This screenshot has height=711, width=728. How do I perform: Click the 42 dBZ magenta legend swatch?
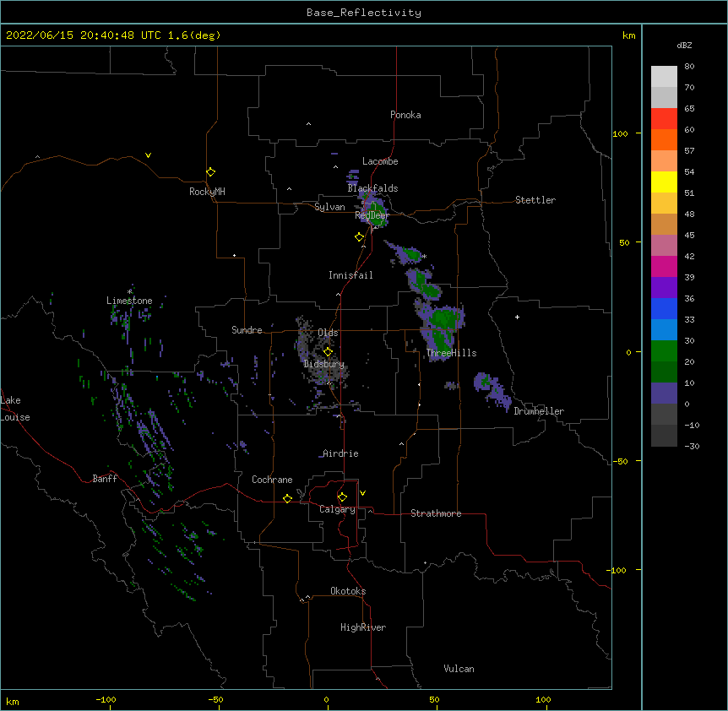point(664,266)
